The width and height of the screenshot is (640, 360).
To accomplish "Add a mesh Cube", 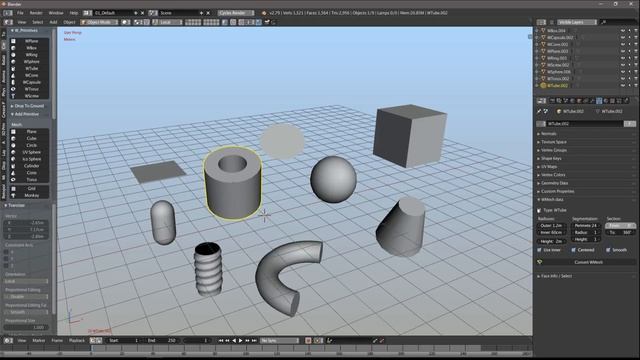I will [29, 138].
